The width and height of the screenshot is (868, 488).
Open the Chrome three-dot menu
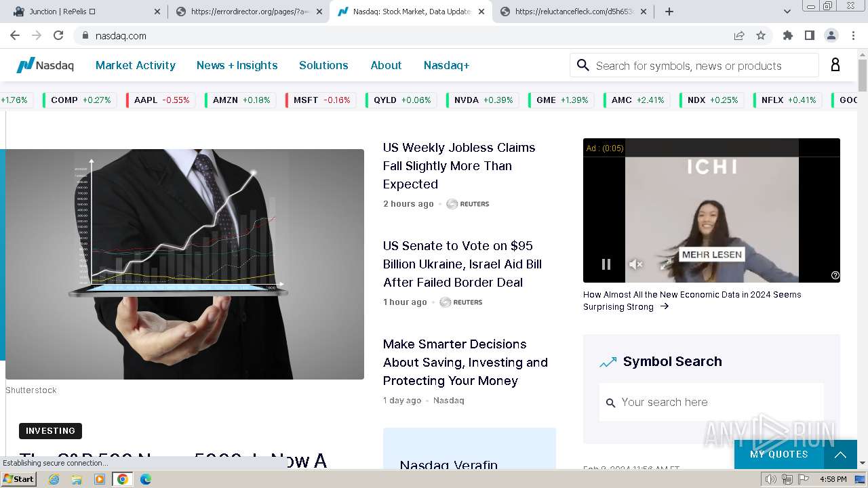point(852,36)
